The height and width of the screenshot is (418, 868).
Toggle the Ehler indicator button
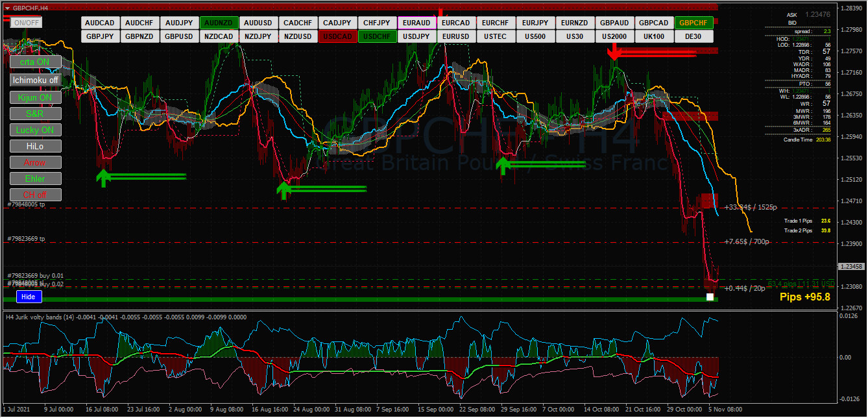[36, 178]
